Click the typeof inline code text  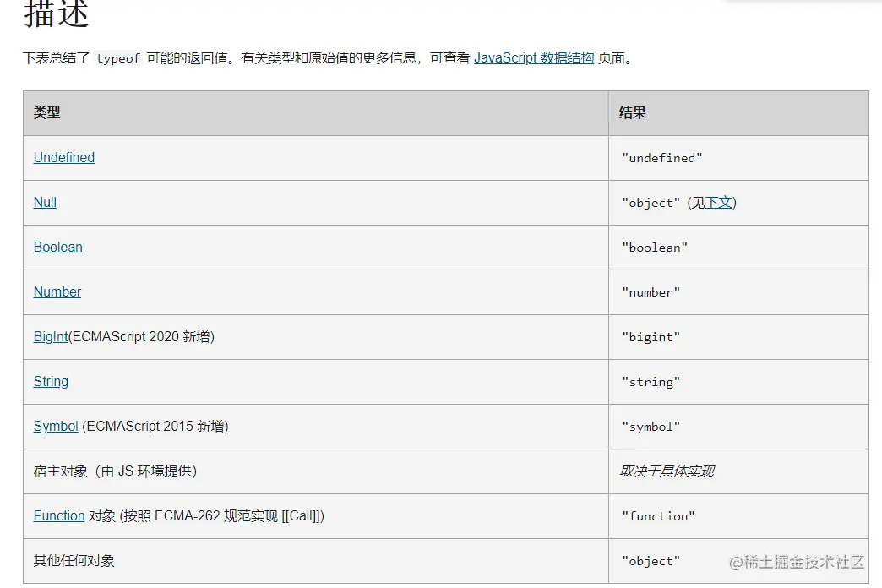118,58
